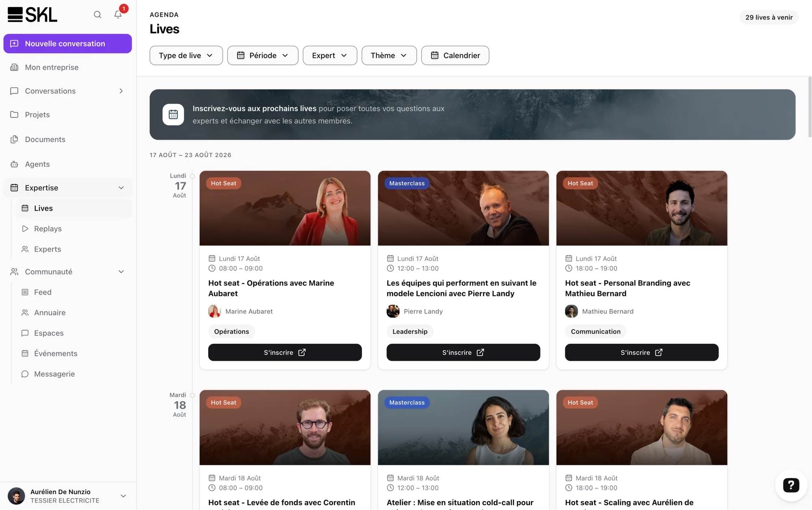Viewport: 812px width, 510px height.
Task: Click the calendar icon in the banner
Action: coord(173,115)
